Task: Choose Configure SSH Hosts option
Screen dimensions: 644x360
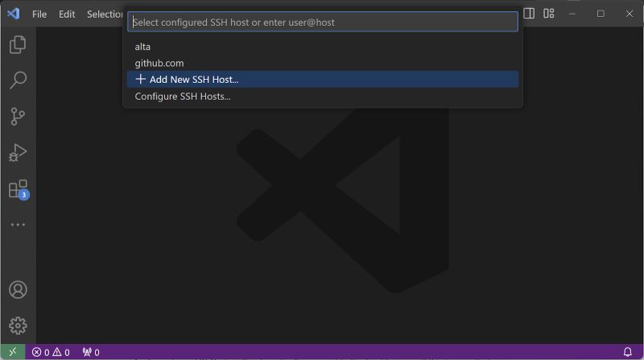Action: point(323,96)
